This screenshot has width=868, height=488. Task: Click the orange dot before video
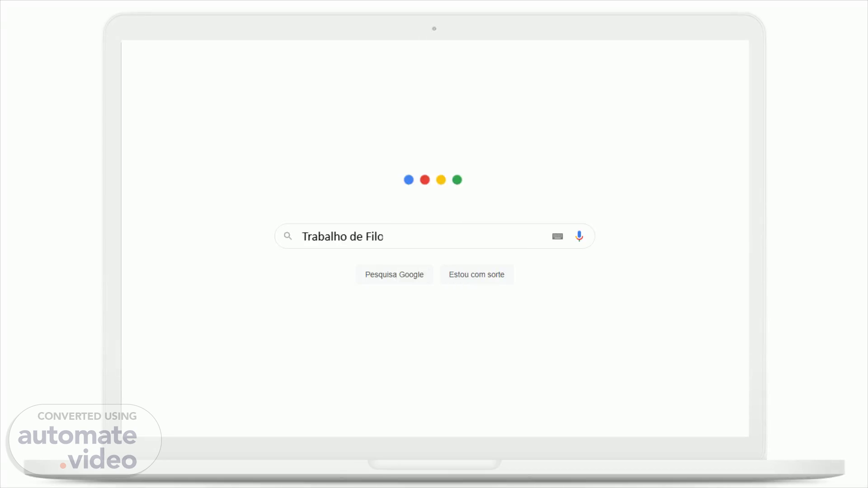click(63, 465)
